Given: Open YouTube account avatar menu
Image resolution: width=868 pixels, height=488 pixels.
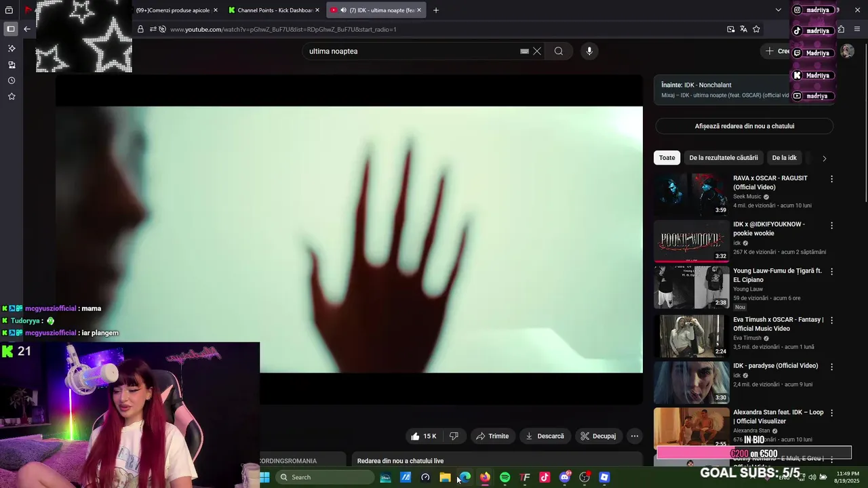Looking at the screenshot, I should click(x=847, y=51).
